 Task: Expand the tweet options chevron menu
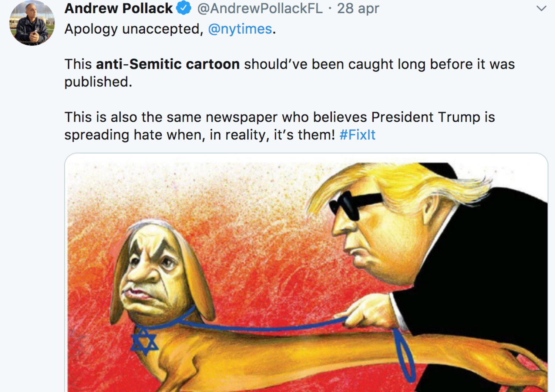(x=541, y=8)
